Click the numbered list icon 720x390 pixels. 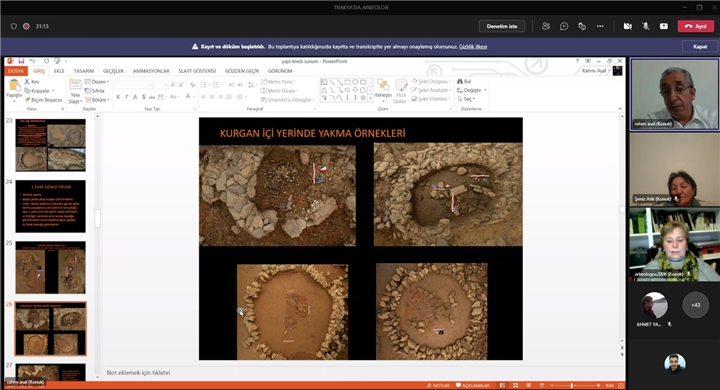(x=217, y=85)
